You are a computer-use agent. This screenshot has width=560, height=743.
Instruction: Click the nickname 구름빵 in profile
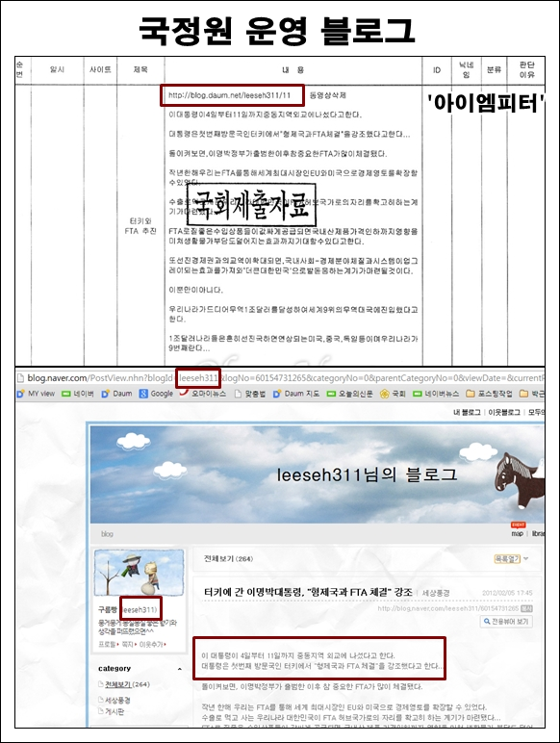[108, 610]
